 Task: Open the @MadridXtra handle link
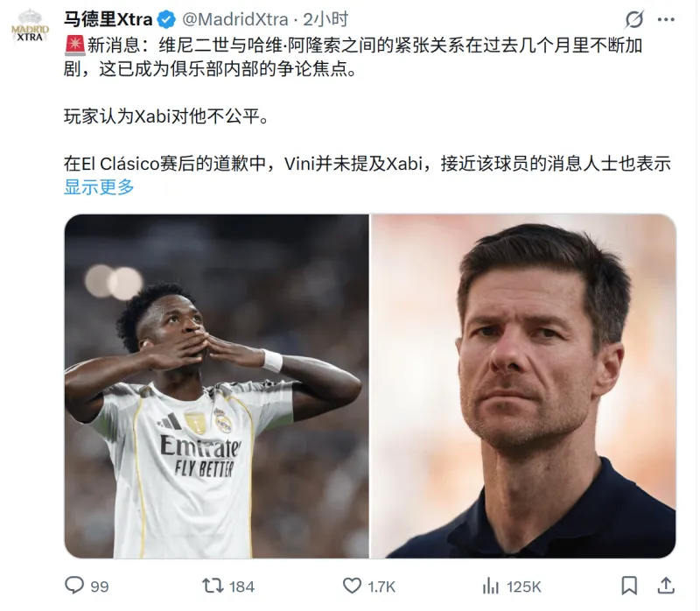point(235,19)
